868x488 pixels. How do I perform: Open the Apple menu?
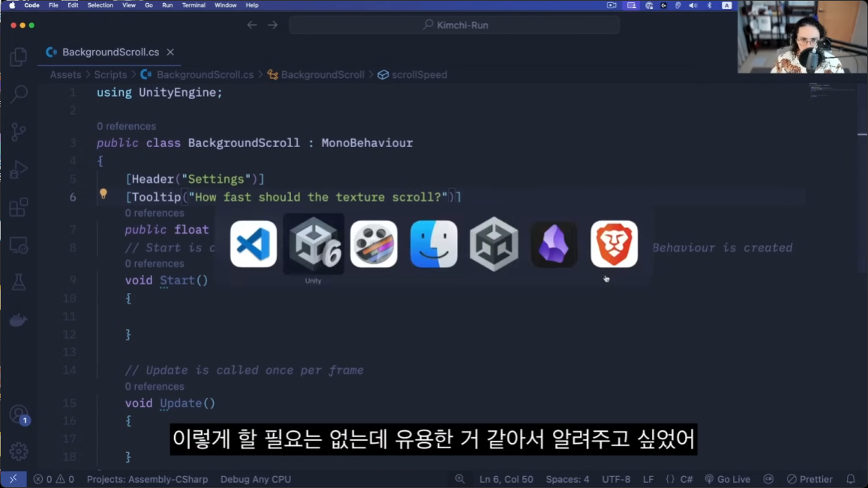[12, 5]
